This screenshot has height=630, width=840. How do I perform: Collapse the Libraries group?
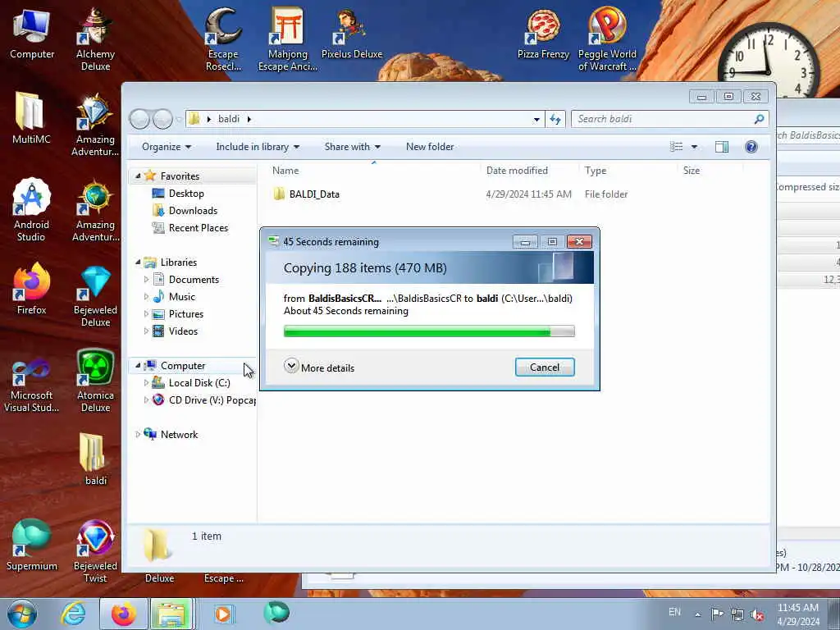coord(138,262)
